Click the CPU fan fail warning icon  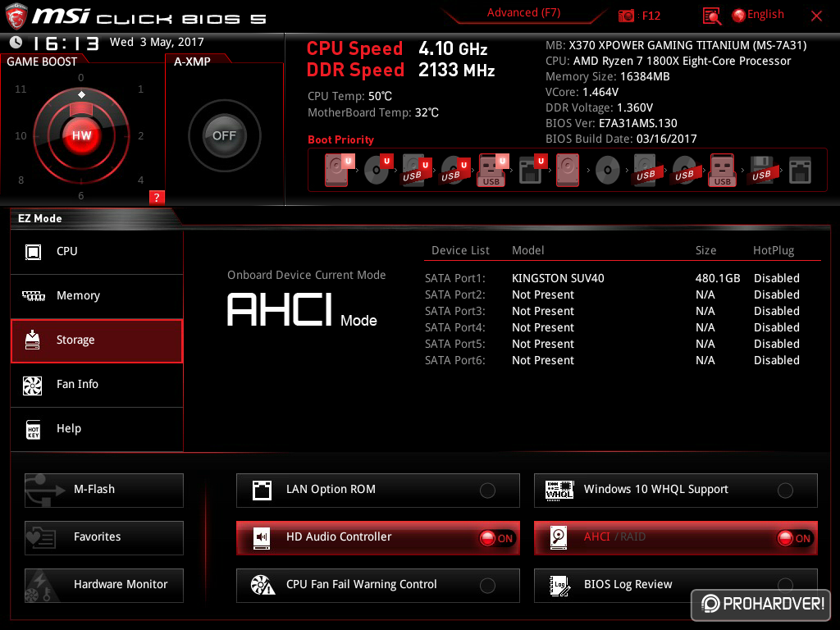click(x=262, y=585)
